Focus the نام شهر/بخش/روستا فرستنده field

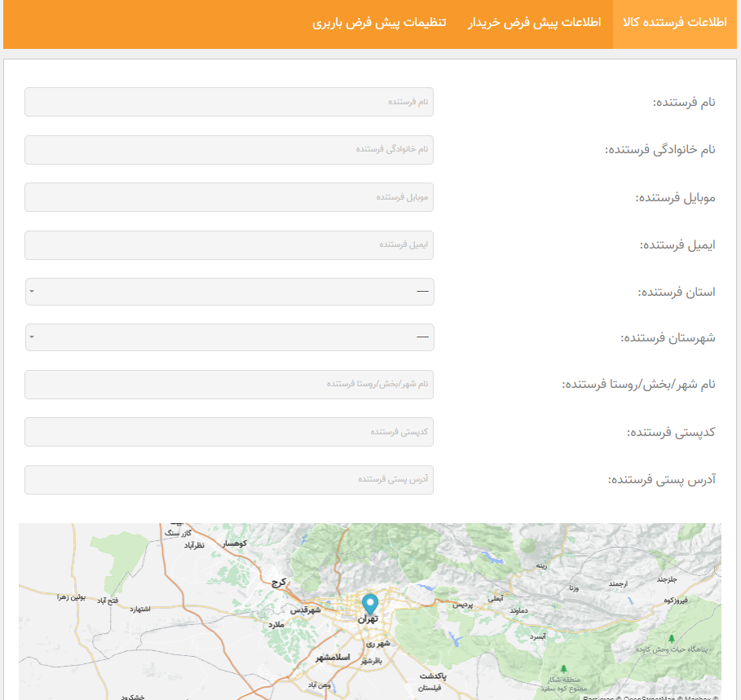pos(229,384)
